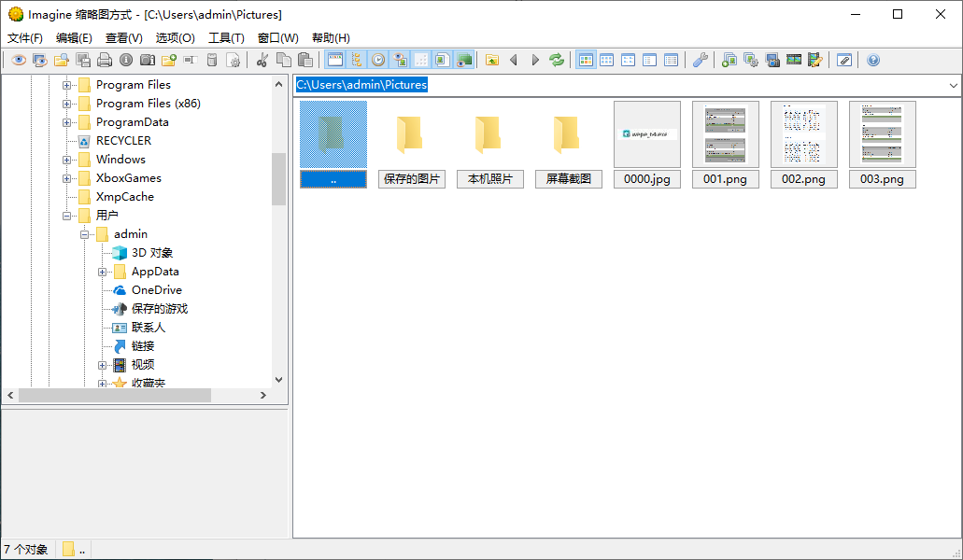Expand the XboxGames folder node
Image resolution: width=963 pixels, height=560 pixels.
66,178
